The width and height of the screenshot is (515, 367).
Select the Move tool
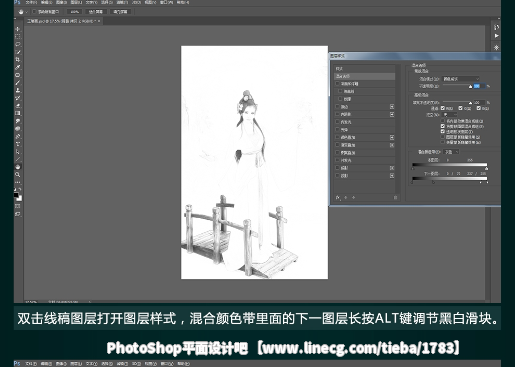click(x=18, y=29)
